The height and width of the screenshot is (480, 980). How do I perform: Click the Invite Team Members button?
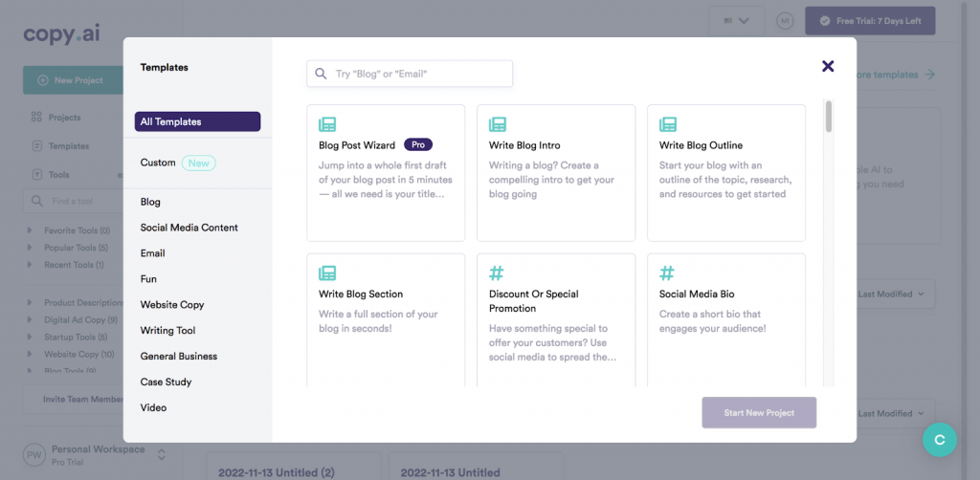[73, 399]
